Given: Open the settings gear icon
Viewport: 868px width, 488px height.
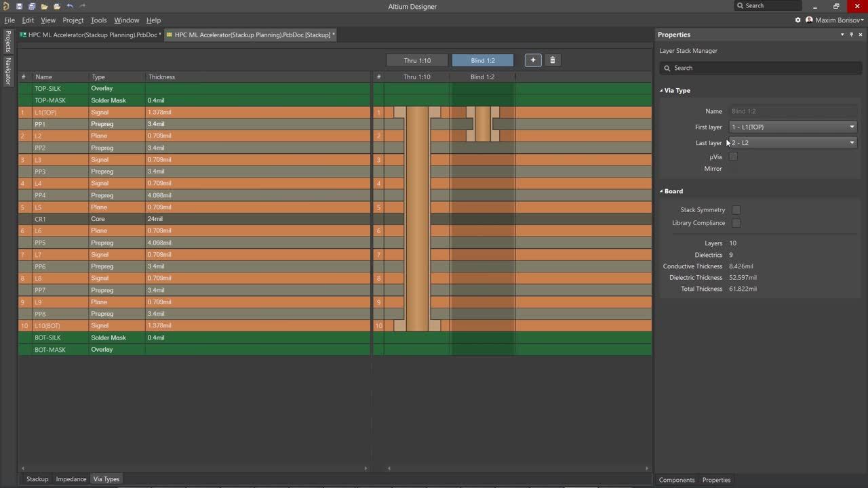Looking at the screenshot, I should (x=798, y=20).
